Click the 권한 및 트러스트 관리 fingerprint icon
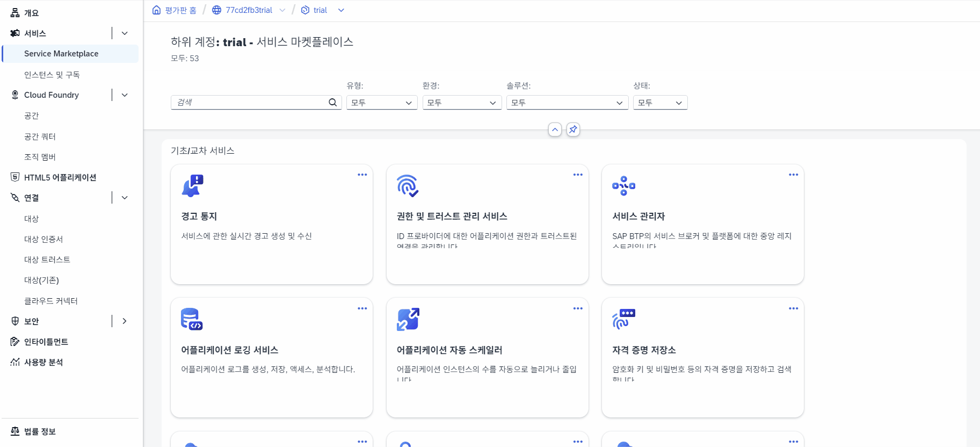 click(x=408, y=186)
